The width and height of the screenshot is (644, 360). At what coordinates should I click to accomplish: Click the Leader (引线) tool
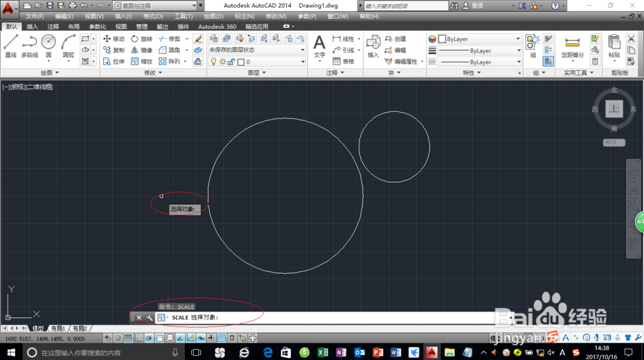coord(343,50)
